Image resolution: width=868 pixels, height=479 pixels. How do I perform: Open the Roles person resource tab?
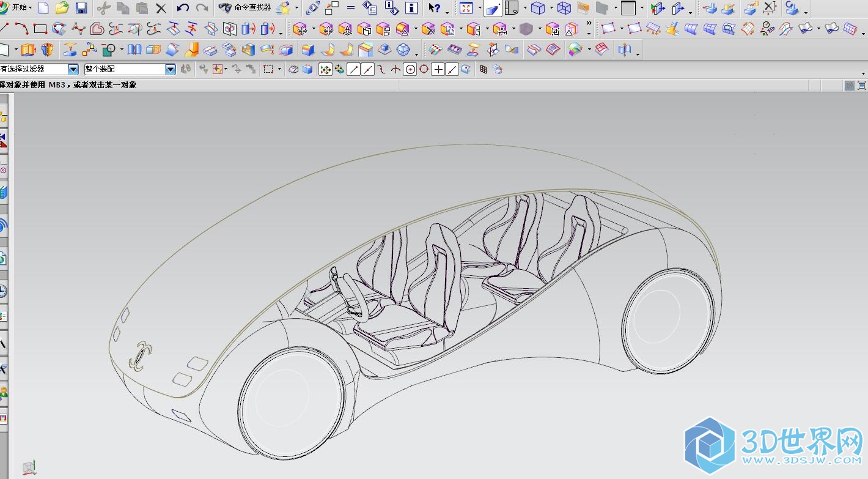(3, 392)
